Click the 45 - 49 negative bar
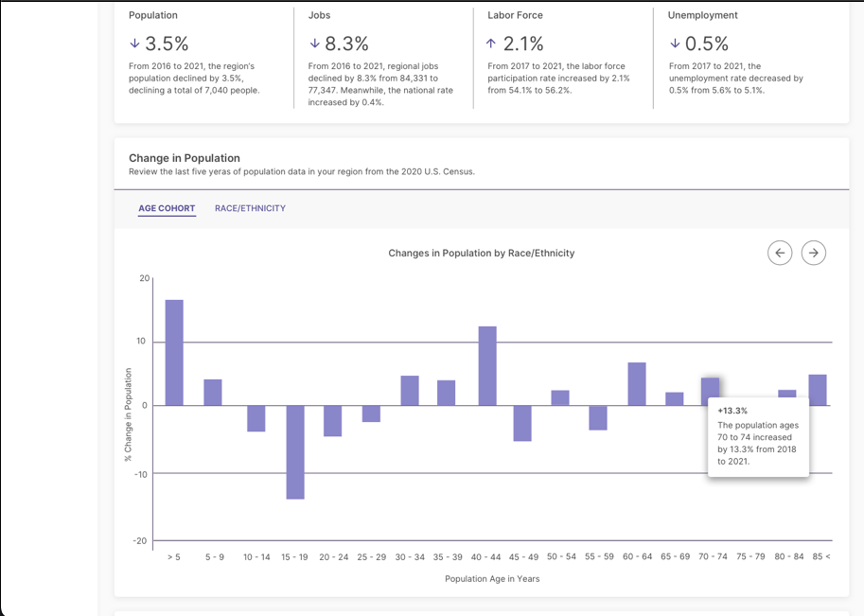 522,423
